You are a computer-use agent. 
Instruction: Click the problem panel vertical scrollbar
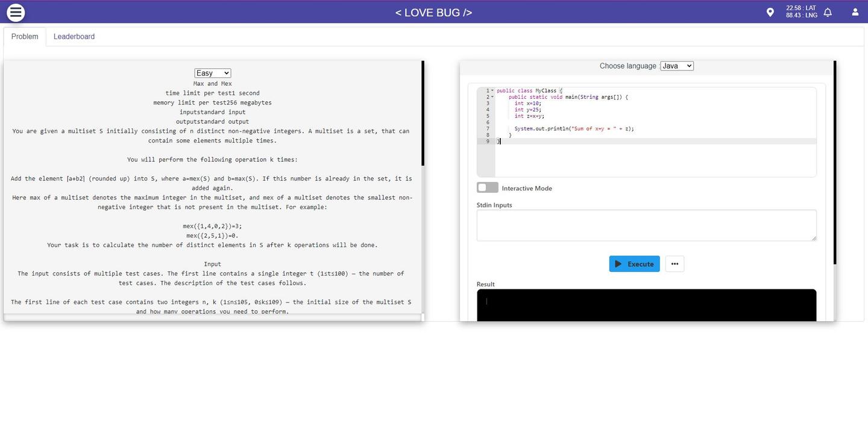[x=423, y=113]
